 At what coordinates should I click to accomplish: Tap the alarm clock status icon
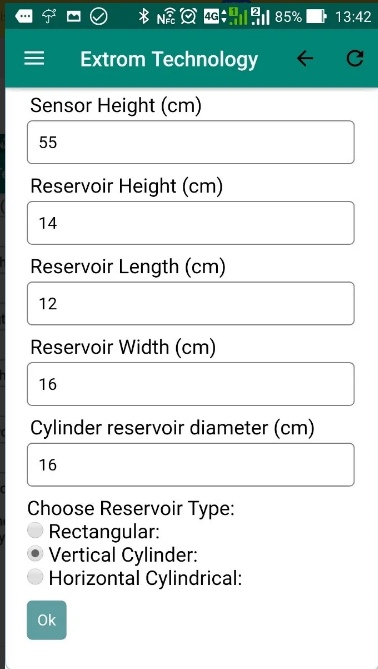188,17
